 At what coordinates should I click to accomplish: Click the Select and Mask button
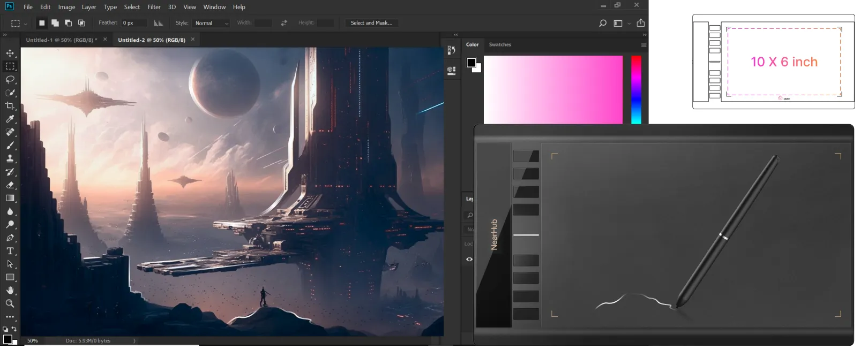[x=371, y=23]
